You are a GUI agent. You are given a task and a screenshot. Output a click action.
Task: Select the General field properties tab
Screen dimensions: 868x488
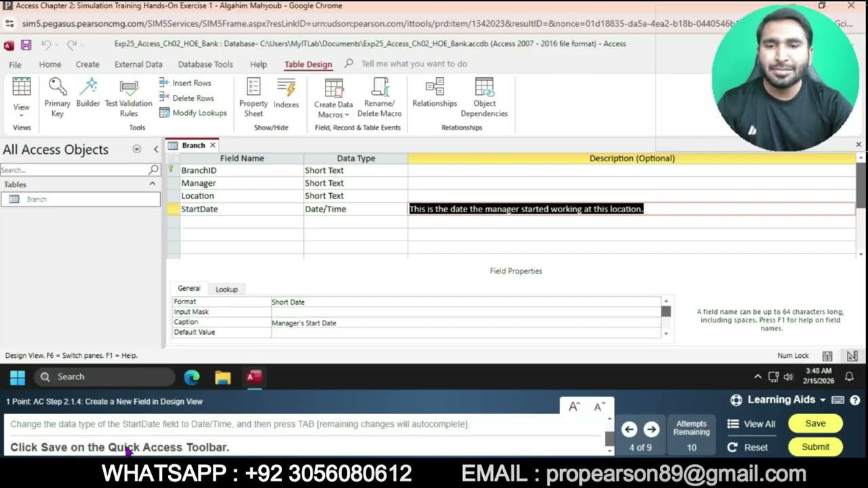click(189, 288)
